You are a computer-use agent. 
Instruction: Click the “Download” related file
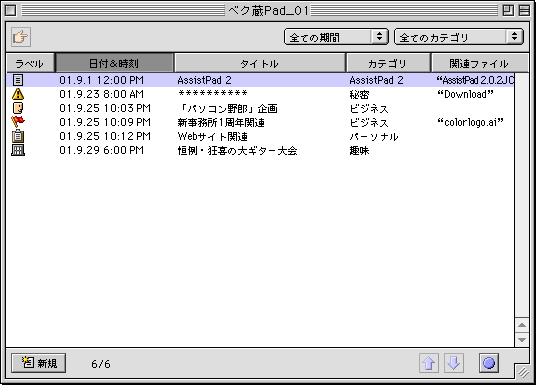pos(466,94)
